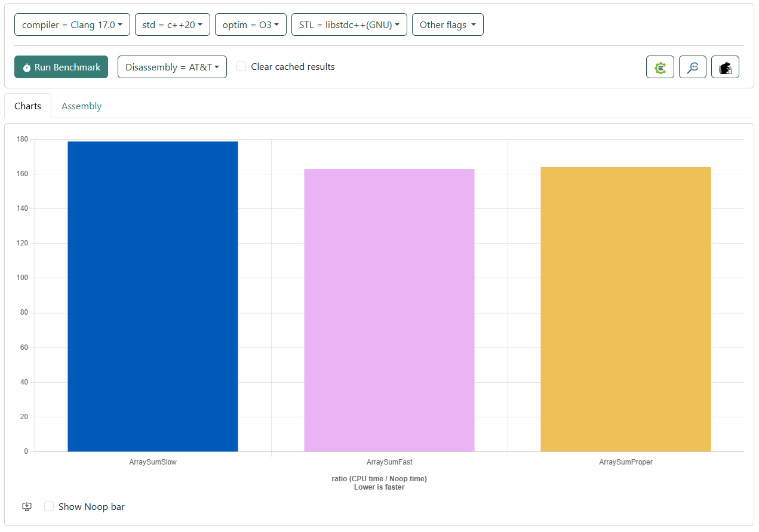Open the Build Bench beaver icon

pos(725,67)
